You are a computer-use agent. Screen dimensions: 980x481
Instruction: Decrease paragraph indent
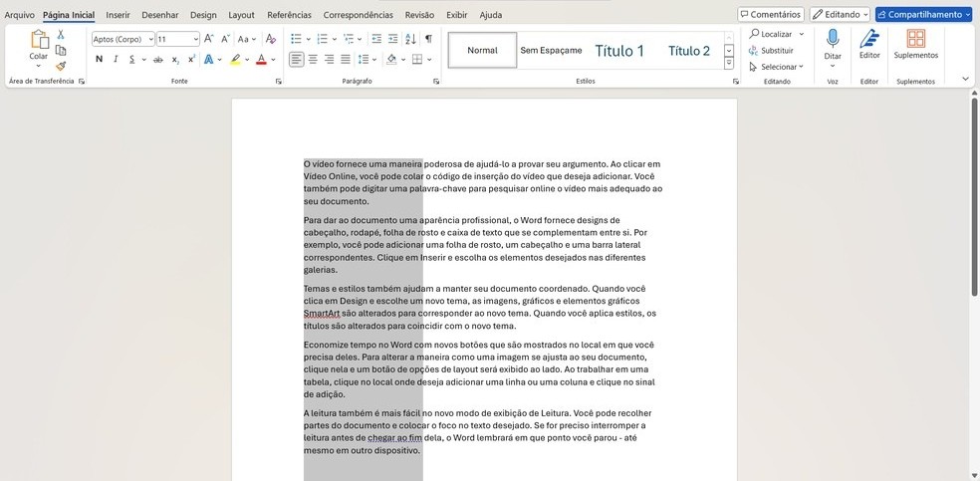pos(376,39)
